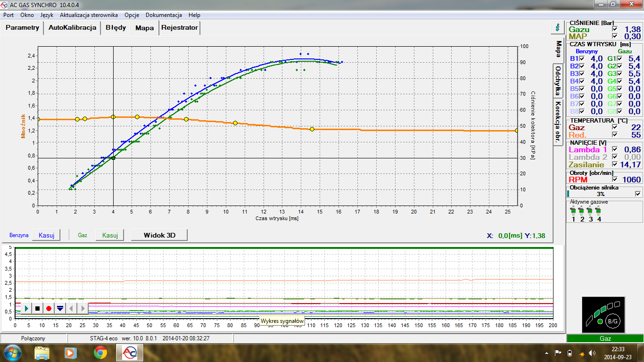
Task: Toggle the B1 petrol injector checkbox
Action: (582, 58)
